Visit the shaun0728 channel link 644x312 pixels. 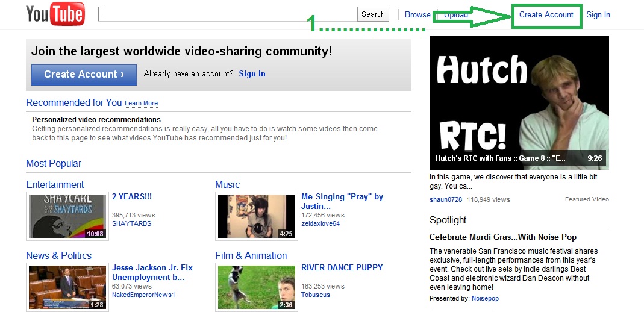tap(446, 199)
